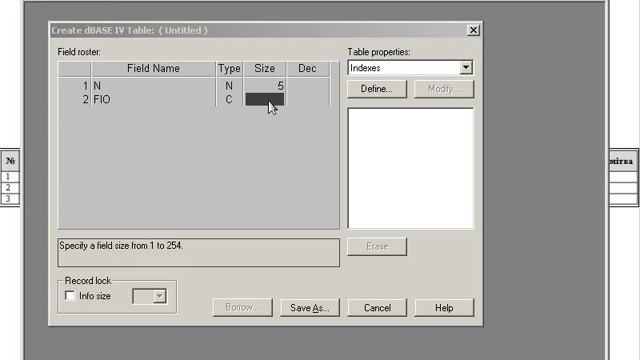
Task: Click the disabled Modify... button
Action: [444, 89]
